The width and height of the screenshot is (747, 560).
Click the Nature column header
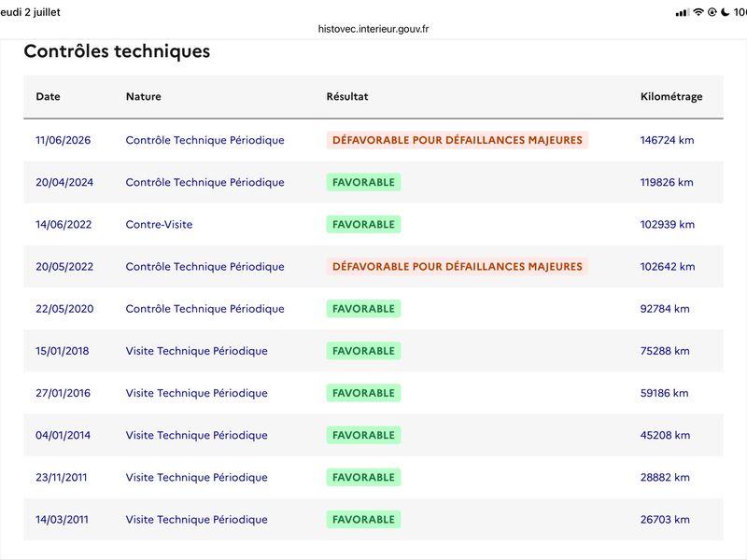click(x=144, y=97)
